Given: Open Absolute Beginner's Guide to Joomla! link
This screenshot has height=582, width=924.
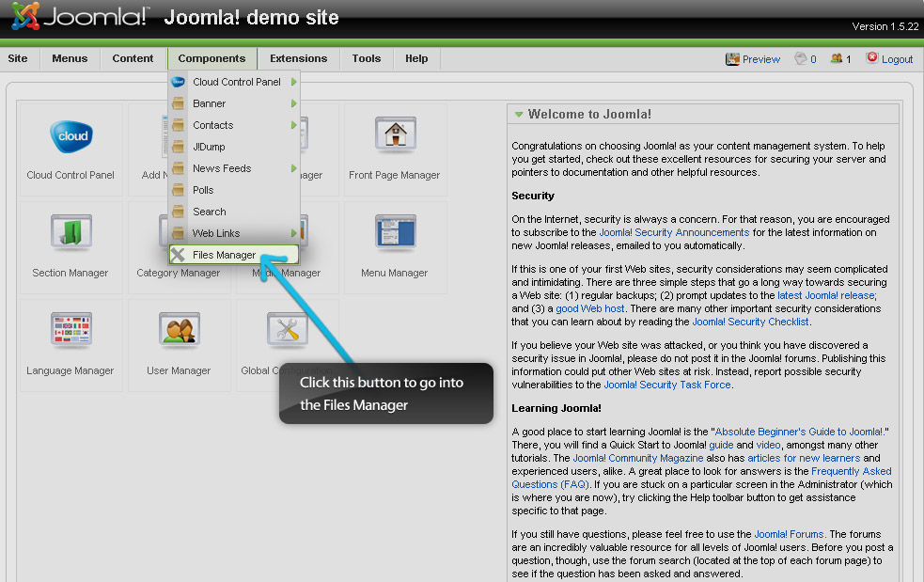Looking at the screenshot, I should point(799,432).
